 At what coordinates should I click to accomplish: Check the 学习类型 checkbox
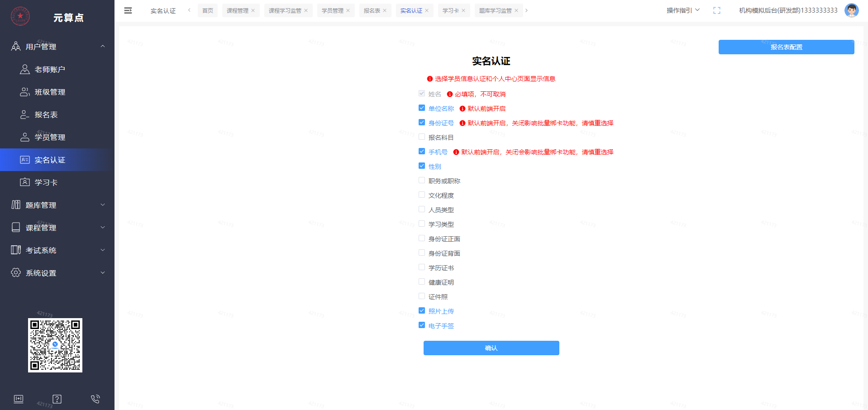(x=422, y=224)
